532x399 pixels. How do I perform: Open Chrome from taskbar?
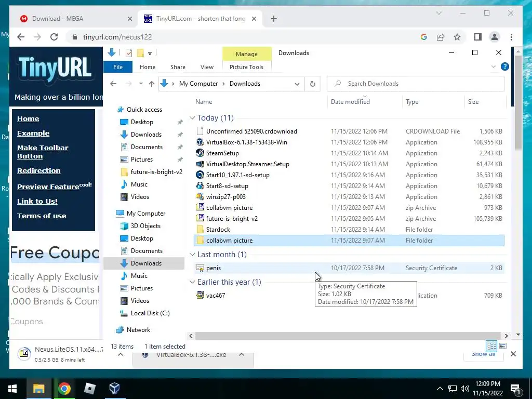(64, 389)
